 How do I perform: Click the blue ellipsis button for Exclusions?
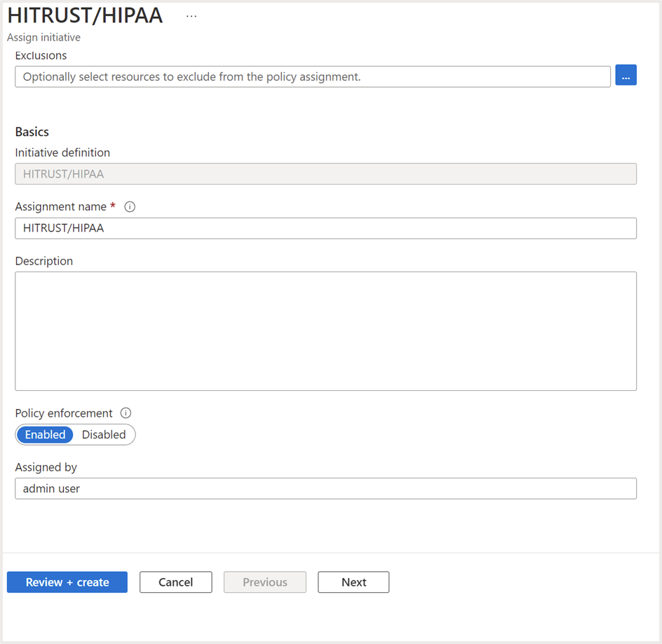tap(626, 76)
